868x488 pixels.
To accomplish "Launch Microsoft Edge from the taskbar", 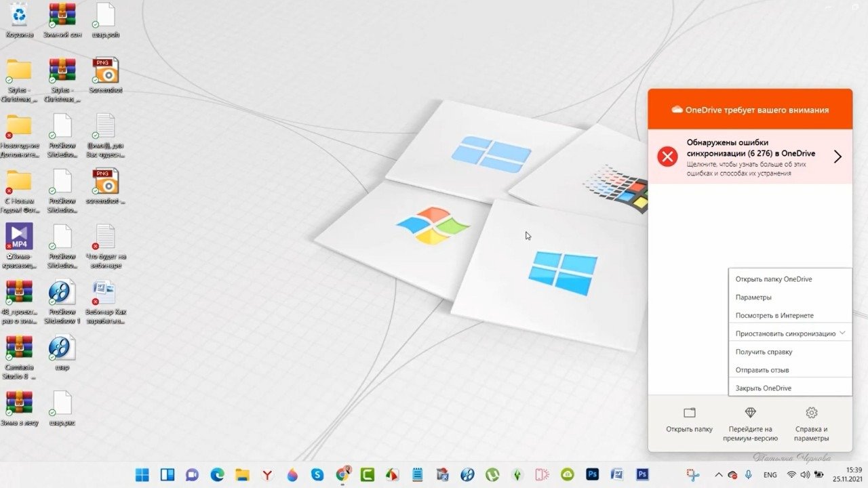I will (x=217, y=475).
